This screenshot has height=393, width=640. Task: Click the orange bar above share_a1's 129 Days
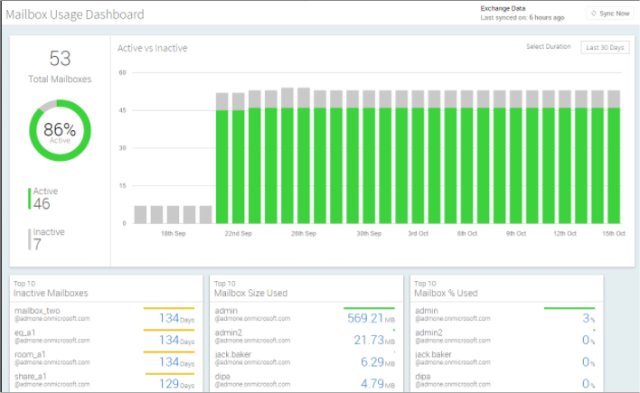[170, 373]
